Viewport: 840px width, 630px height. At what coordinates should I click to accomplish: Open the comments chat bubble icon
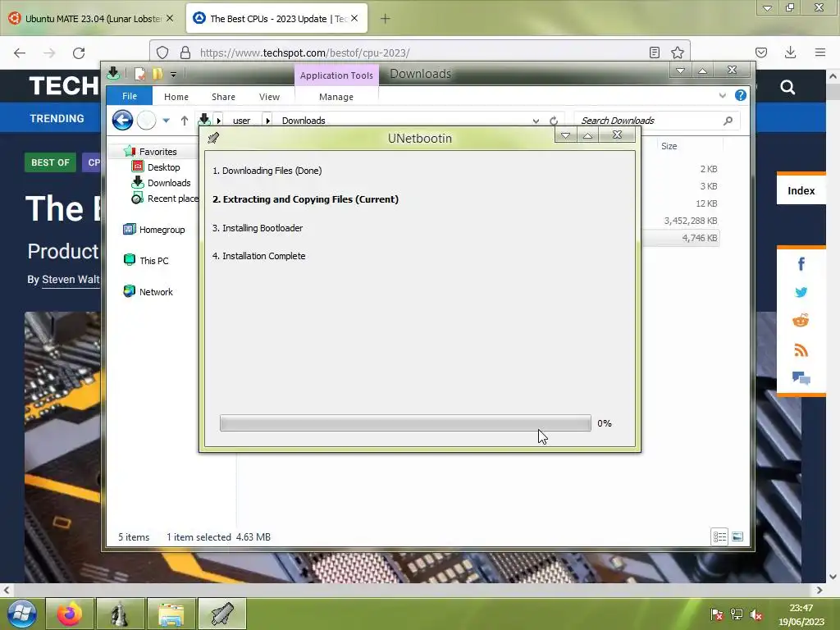801,378
